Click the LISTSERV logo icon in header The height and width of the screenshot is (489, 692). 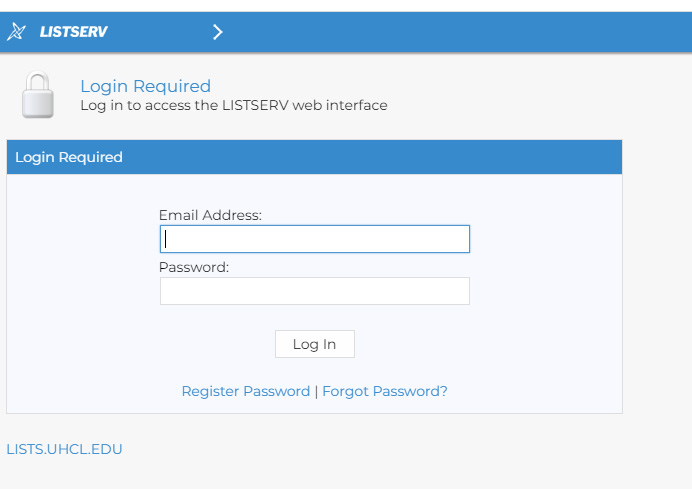16,32
